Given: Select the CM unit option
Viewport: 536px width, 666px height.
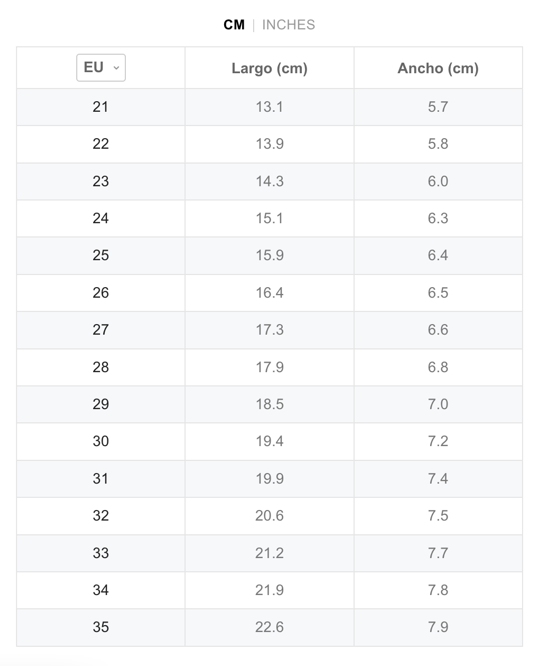Looking at the screenshot, I should click(234, 25).
